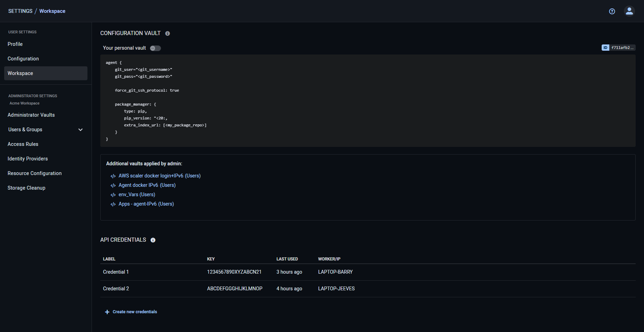
Task: Open Administrator Vaults settings
Action: 31,115
